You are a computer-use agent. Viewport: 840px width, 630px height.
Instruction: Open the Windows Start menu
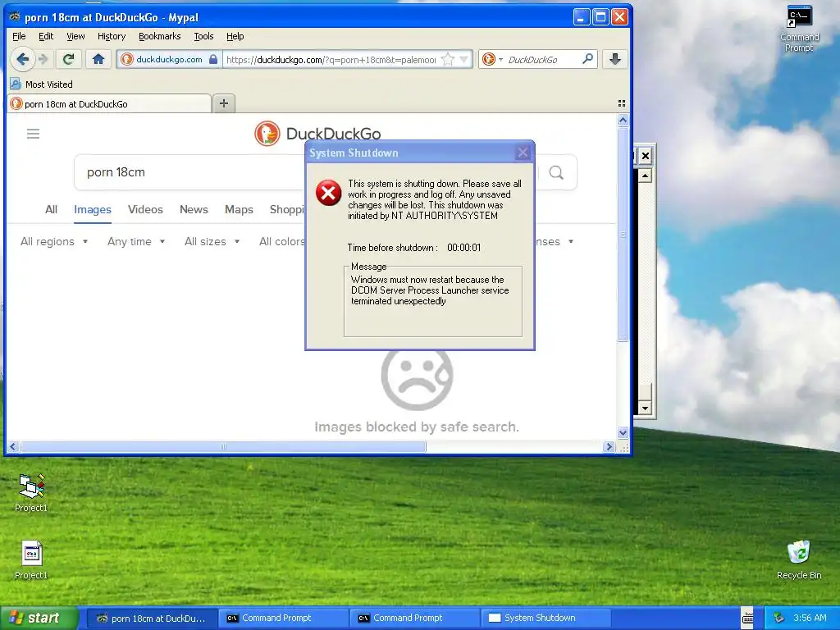click(38, 618)
